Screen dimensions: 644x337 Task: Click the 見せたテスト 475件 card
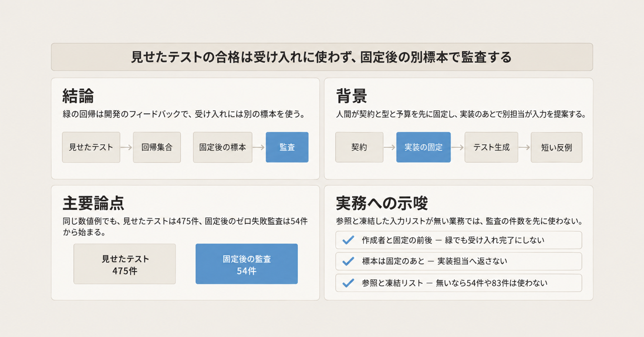click(x=125, y=264)
